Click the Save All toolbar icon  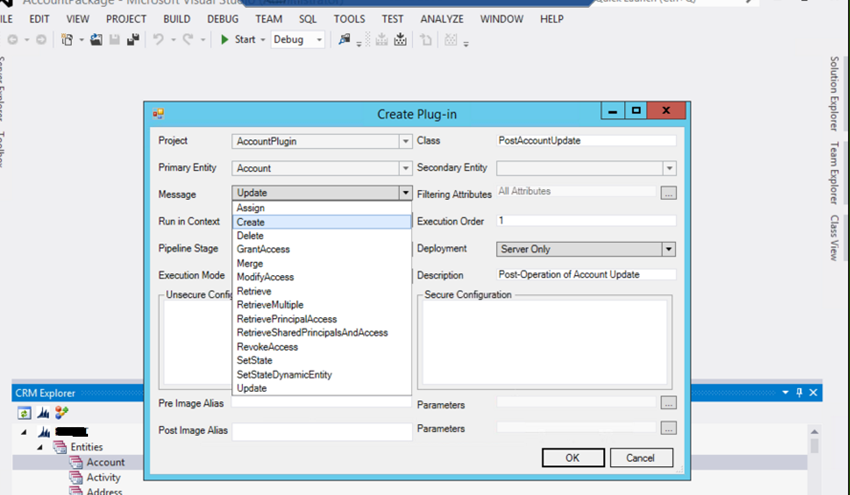(133, 40)
